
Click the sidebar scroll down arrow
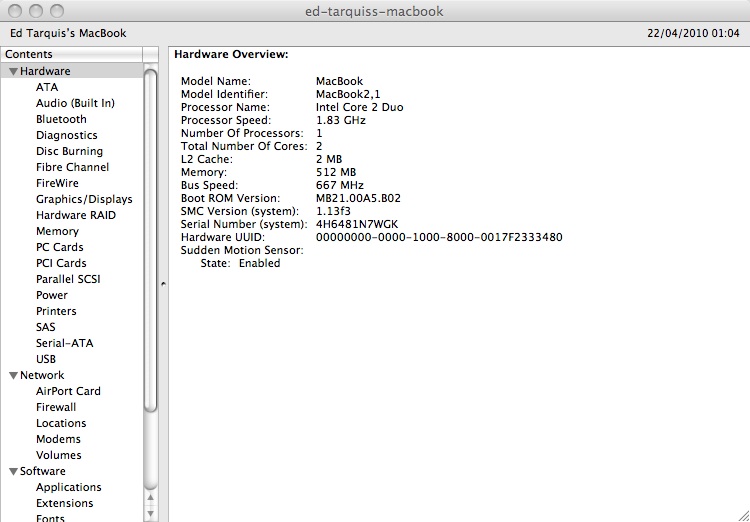[150, 514]
